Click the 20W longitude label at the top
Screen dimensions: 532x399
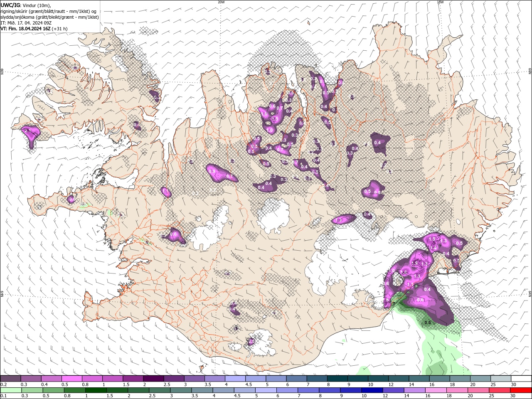(x=221, y=2)
